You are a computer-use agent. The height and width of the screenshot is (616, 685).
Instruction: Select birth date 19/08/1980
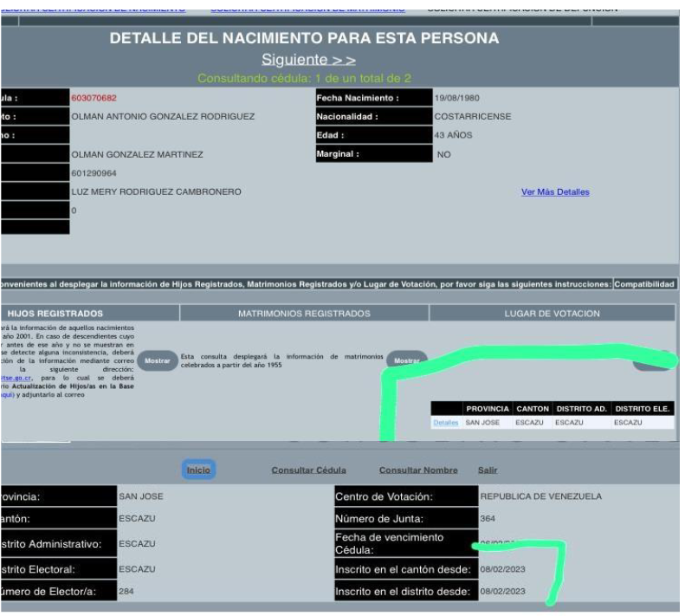[x=456, y=98]
